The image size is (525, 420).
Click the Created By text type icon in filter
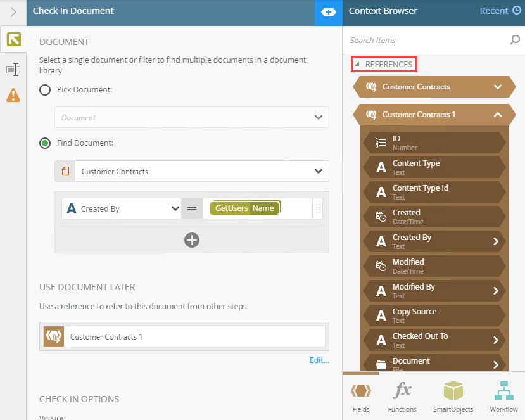click(x=72, y=208)
